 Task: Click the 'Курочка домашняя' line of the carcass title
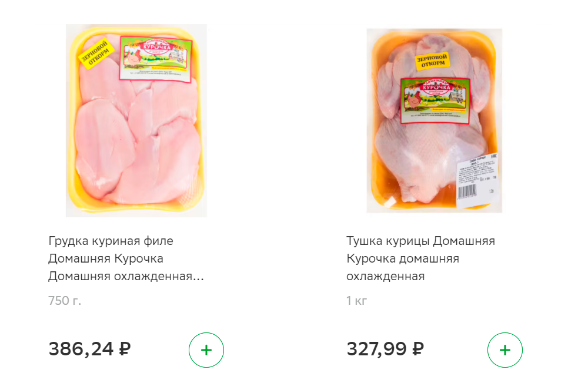pos(403,258)
